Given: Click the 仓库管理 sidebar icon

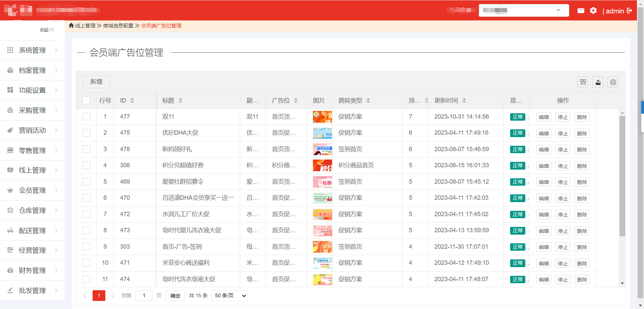Looking at the screenshot, I should tap(10, 210).
